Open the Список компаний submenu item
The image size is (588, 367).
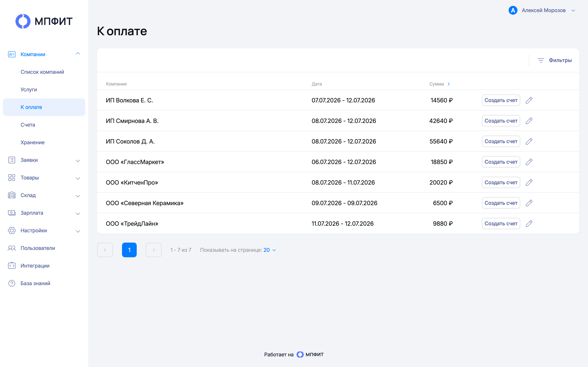pyautogui.click(x=42, y=72)
